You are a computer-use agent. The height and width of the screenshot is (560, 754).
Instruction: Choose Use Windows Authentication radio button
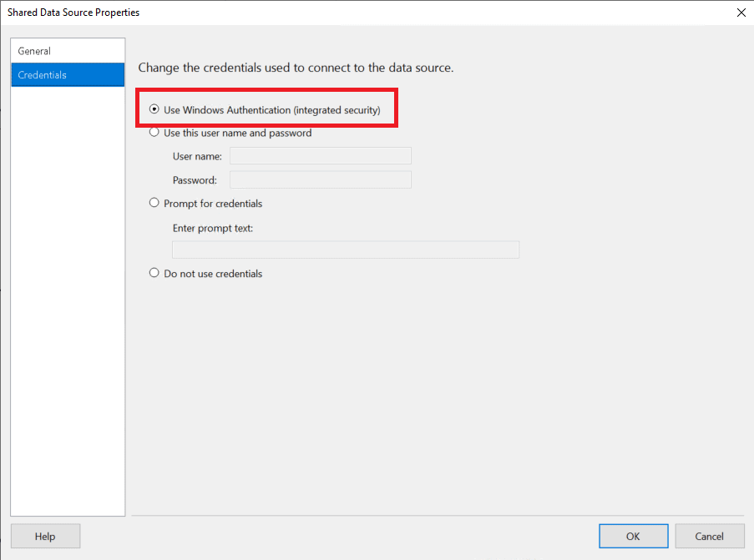(154, 109)
